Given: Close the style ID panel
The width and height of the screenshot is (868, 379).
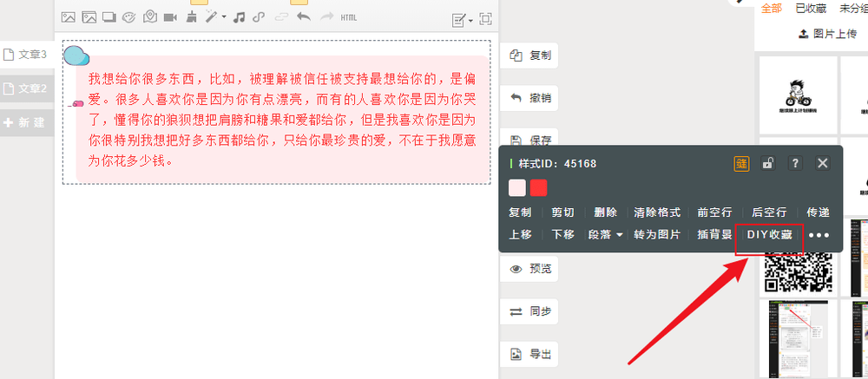Looking at the screenshot, I should pos(822,163).
